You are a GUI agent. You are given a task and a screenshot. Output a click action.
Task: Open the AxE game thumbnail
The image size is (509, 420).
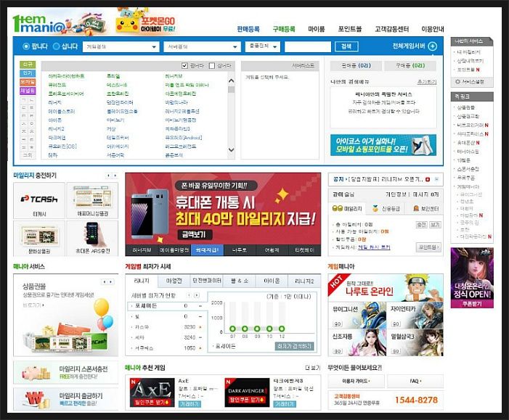click(x=152, y=392)
